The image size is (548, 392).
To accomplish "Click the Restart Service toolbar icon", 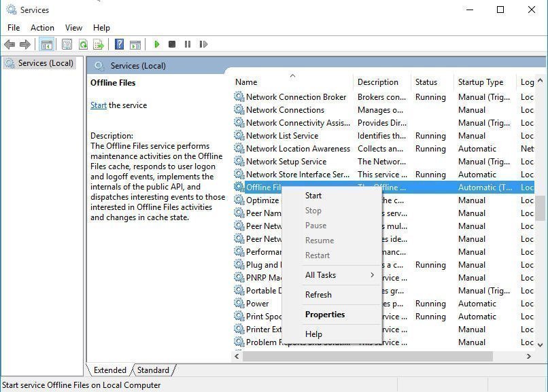I will [203, 45].
